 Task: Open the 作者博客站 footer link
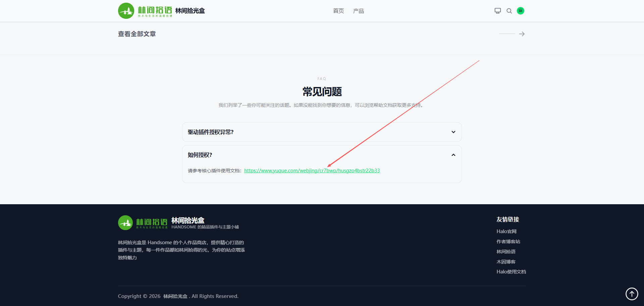click(508, 242)
